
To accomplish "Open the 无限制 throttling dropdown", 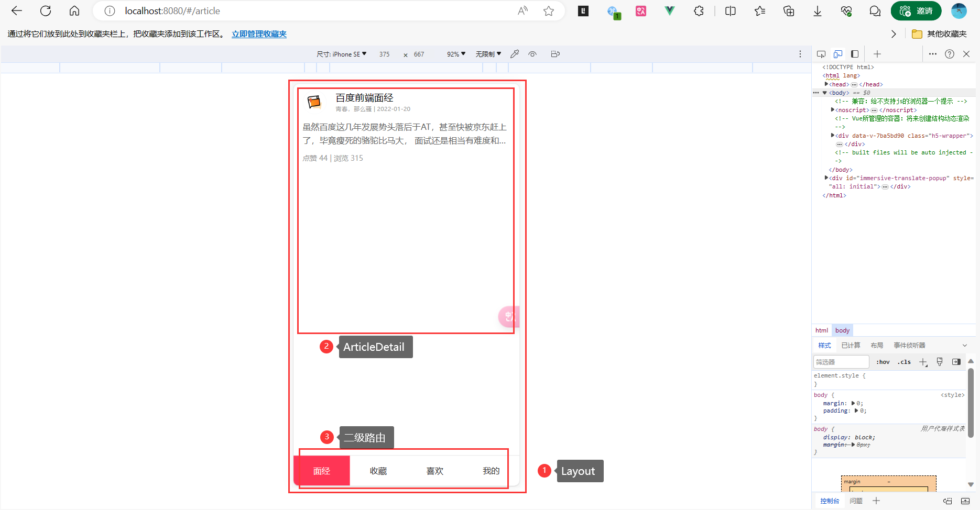I will [x=488, y=54].
